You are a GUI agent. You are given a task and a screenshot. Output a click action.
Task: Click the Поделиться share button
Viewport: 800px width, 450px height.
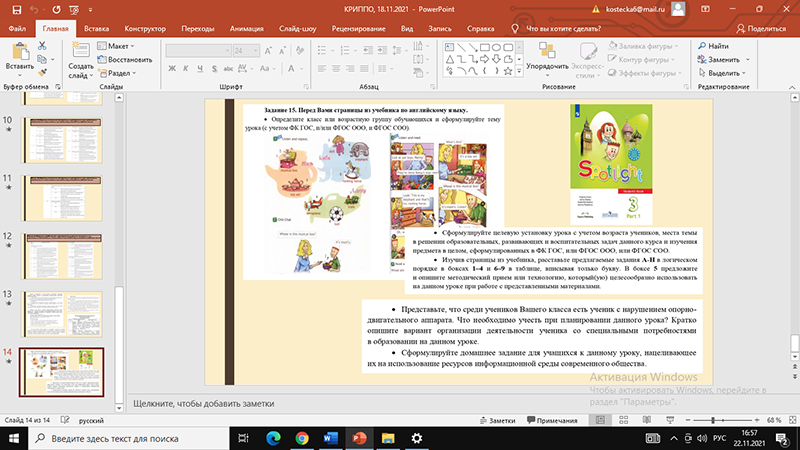761,29
